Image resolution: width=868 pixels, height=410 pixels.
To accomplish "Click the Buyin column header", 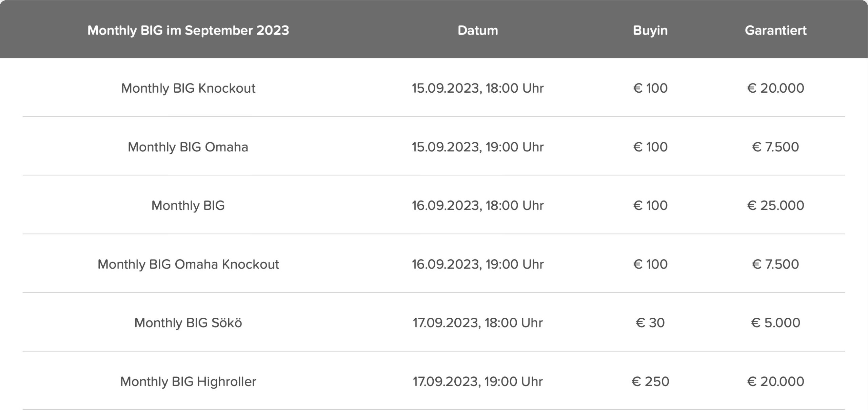I will (650, 31).
